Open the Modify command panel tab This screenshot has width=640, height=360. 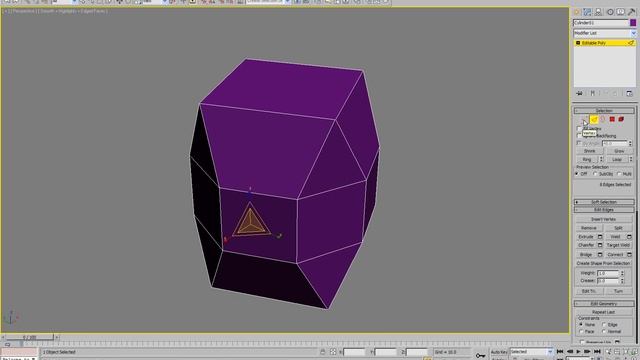coord(587,12)
